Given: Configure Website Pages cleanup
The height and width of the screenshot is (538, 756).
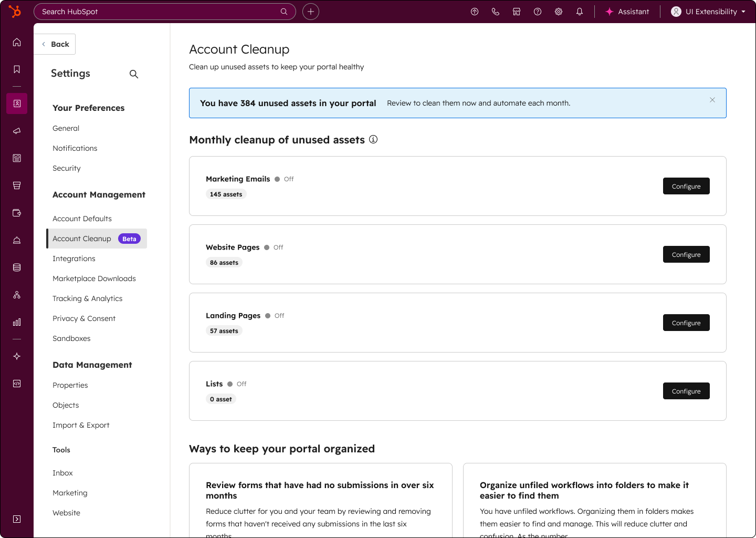Looking at the screenshot, I should 686,254.
